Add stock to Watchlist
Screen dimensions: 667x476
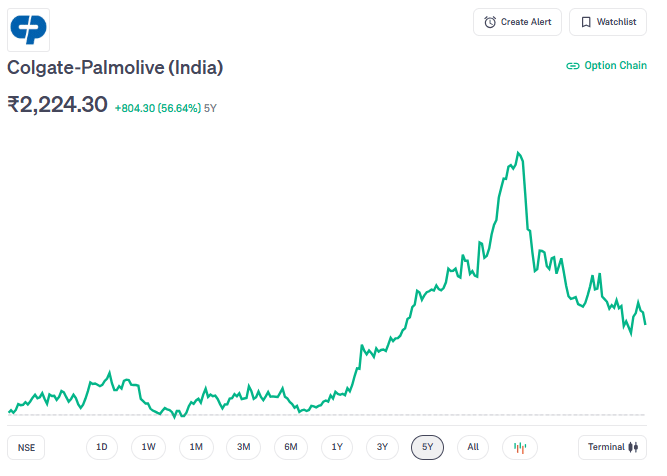tap(608, 22)
